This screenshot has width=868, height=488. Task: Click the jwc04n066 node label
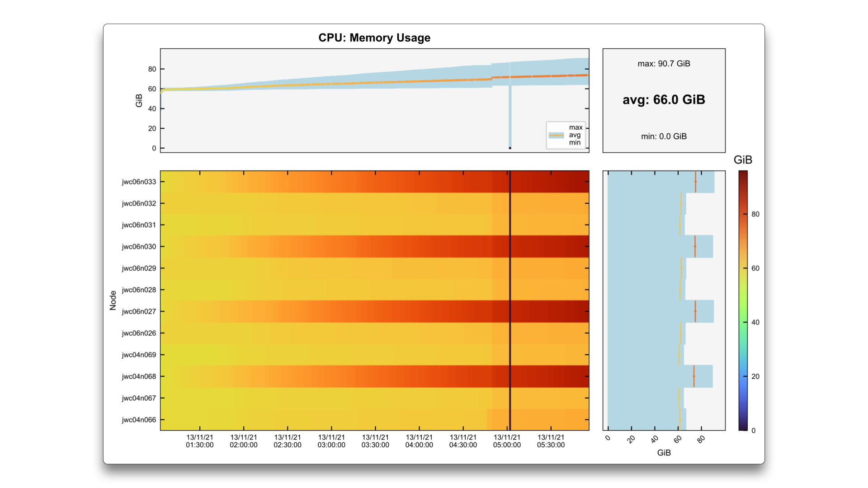tap(139, 420)
